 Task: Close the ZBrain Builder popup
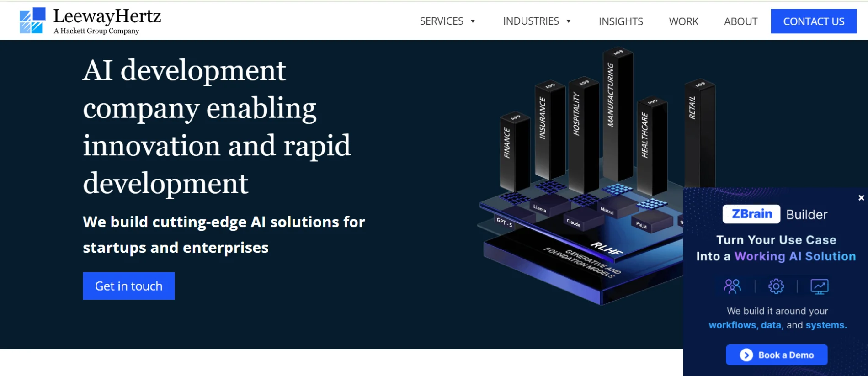click(x=861, y=198)
